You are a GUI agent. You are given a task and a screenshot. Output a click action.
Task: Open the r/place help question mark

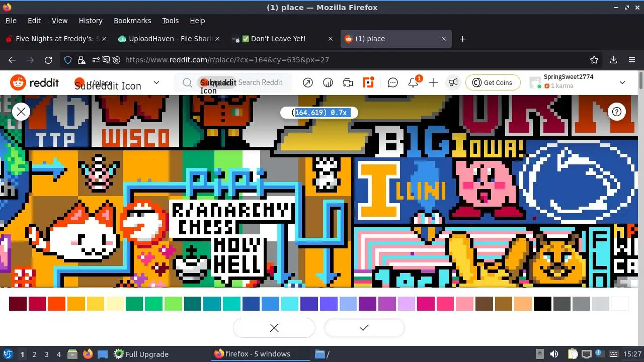pyautogui.click(x=617, y=112)
